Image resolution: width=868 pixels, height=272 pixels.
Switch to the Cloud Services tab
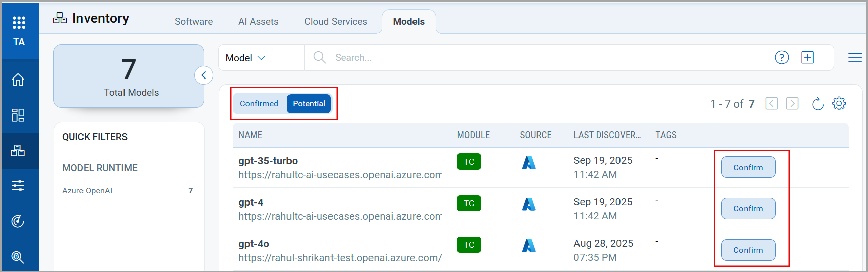[336, 22]
